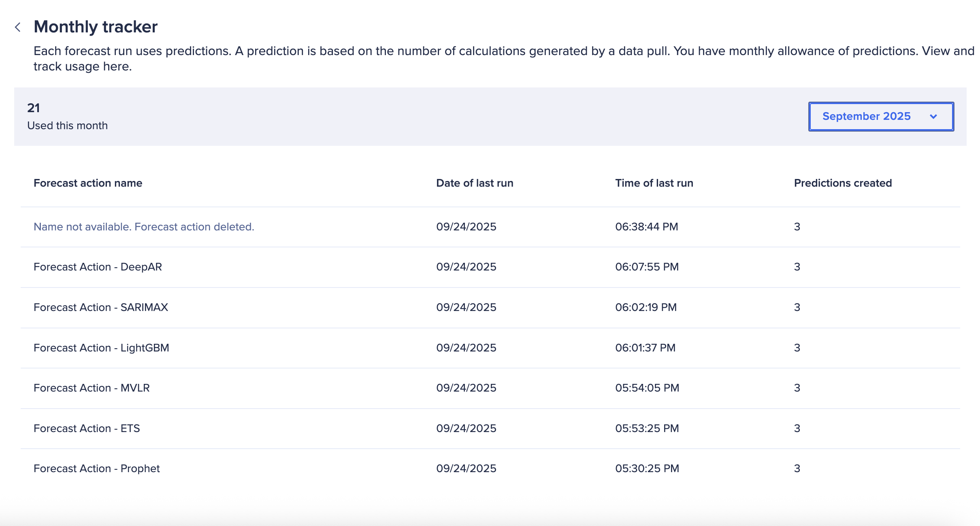The image size is (980, 526).
Task: Expand the month selection list
Action: pyautogui.click(x=881, y=117)
